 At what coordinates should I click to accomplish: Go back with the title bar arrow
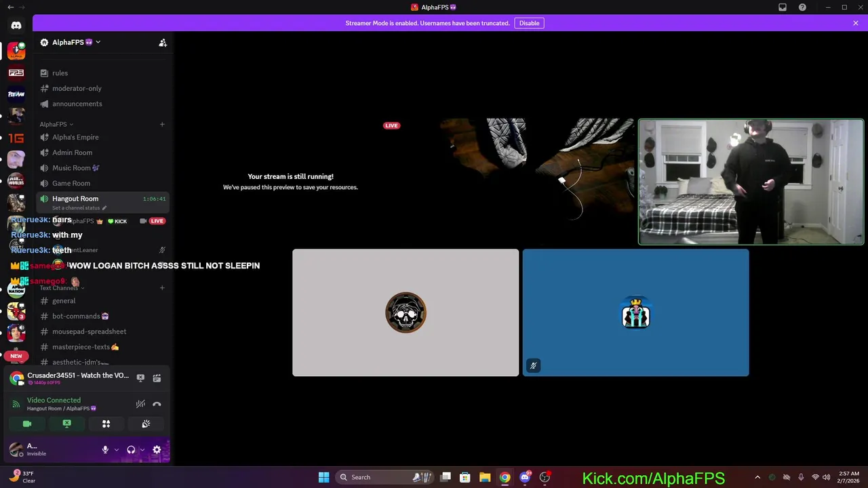(x=10, y=7)
